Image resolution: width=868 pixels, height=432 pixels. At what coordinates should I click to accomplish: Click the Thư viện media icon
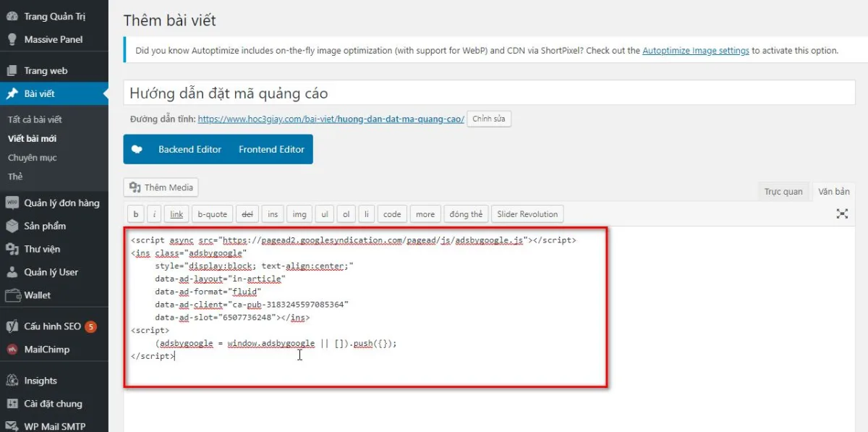pyautogui.click(x=12, y=249)
